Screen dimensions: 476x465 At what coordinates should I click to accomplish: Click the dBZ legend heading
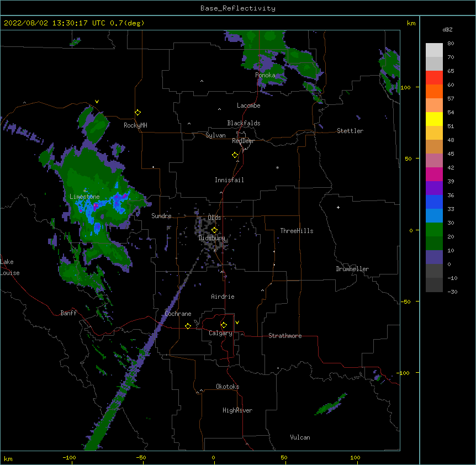[x=447, y=30]
